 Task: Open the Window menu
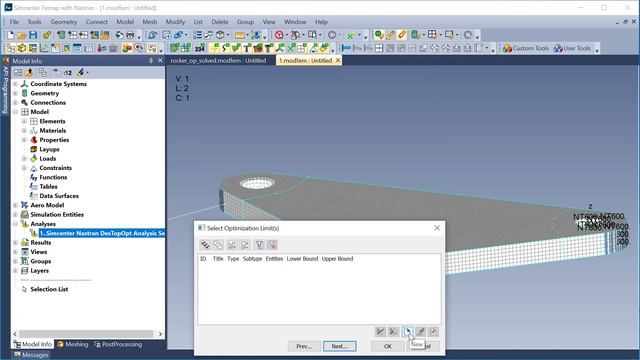pyautogui.click(x=295, y=22)
